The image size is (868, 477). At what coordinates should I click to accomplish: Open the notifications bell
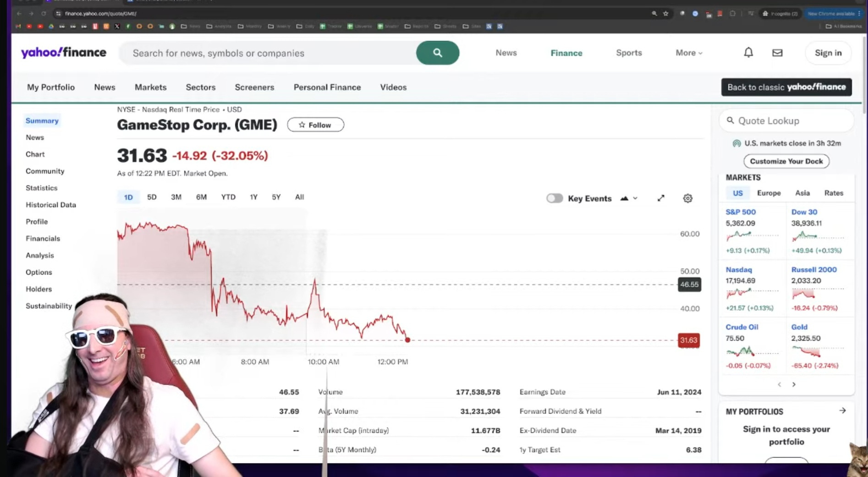[x=748, y=53]
